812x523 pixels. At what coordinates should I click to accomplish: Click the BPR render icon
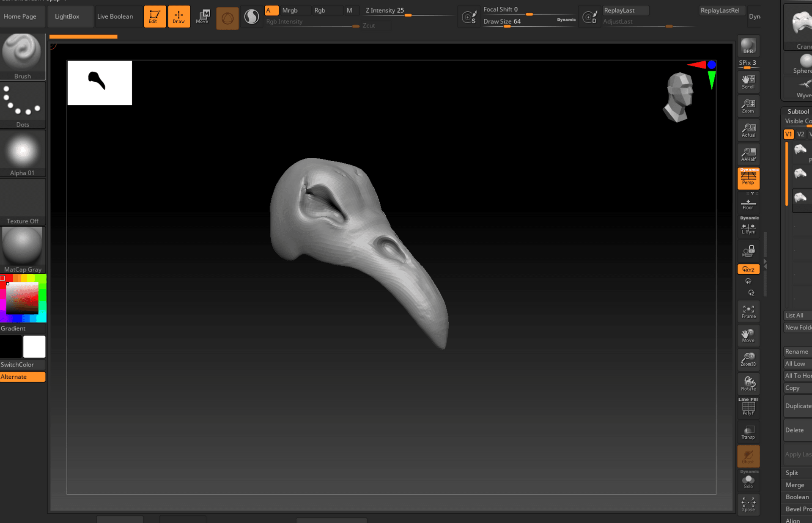pyautogui.click(x=748, y=46)
